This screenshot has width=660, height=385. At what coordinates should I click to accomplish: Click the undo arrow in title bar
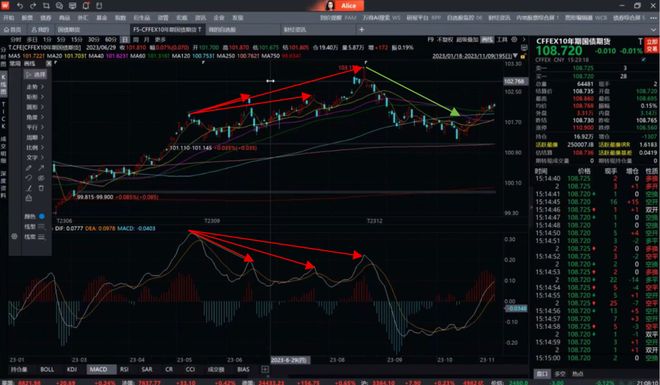point(20,5)
